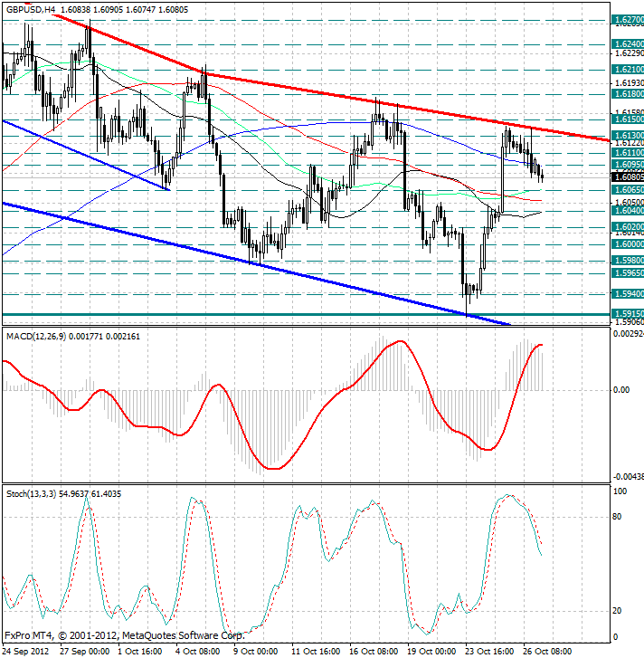Click the current price marker 1.60805
The height and width of the screenshot is (658, 644).
pos(628,177)
